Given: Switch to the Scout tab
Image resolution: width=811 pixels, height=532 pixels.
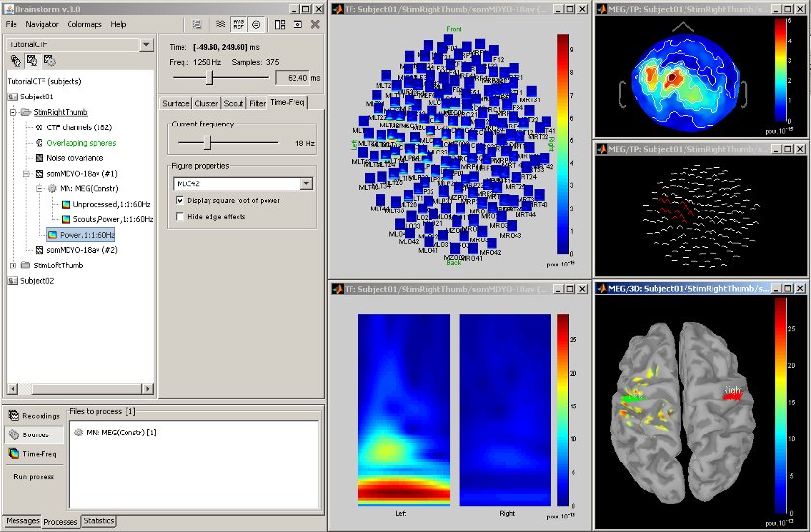Looking at the screenshot, I should pos(234,103).
